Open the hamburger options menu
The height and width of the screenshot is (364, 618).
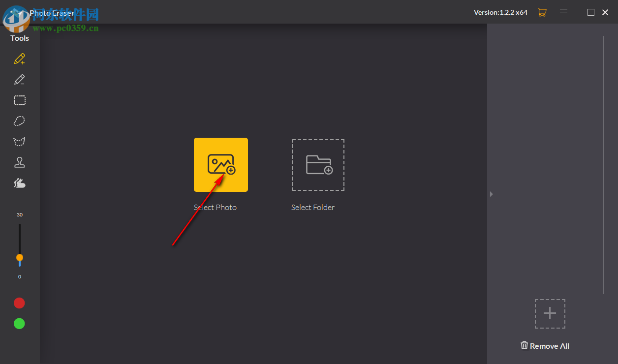click(563, 12)
